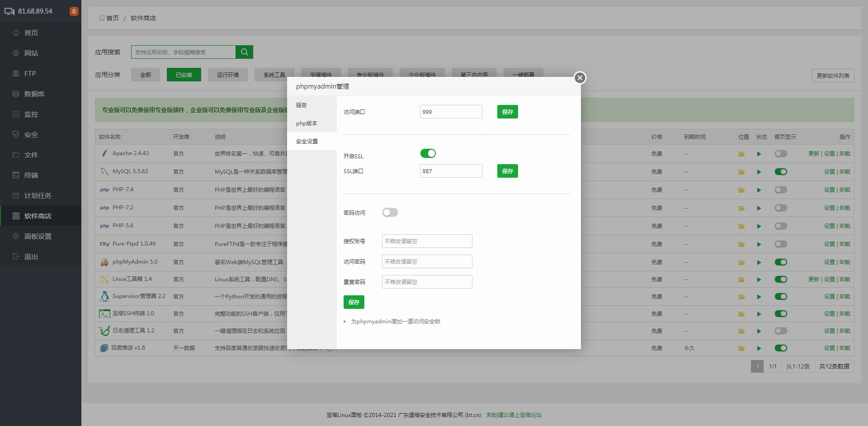Image resolution: width=868 pixels, height=426 pixels.
Task: Close the phpmyadmin管理 dialog
Action: point(580,78)
